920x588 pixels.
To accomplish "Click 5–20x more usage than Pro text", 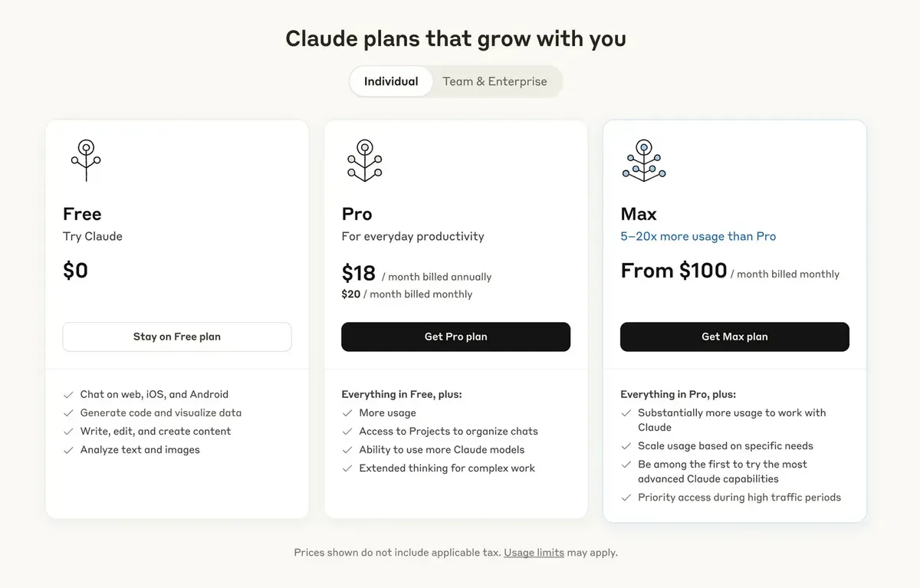I will click(698, 236).
